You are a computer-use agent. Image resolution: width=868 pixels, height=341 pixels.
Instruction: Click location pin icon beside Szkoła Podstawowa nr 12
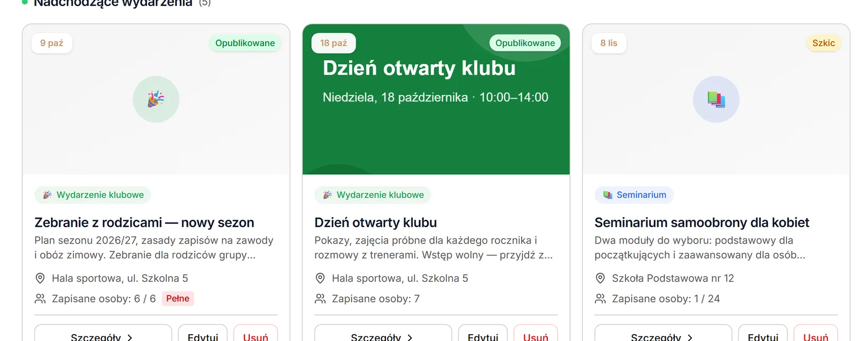click(x=600, y=278)
